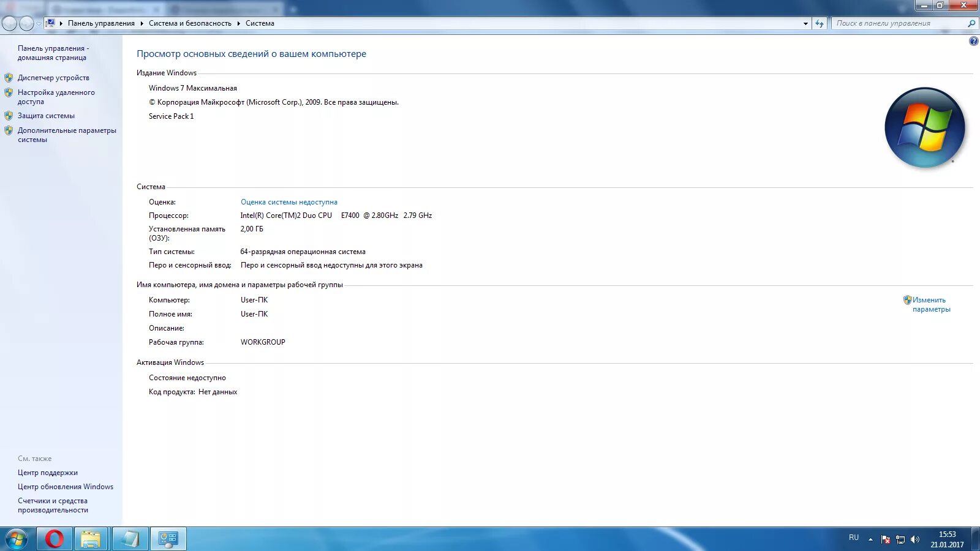Open Дополнительные параметры системы
980x551 pixels.
pyautogui.click(x=67, y=135)
